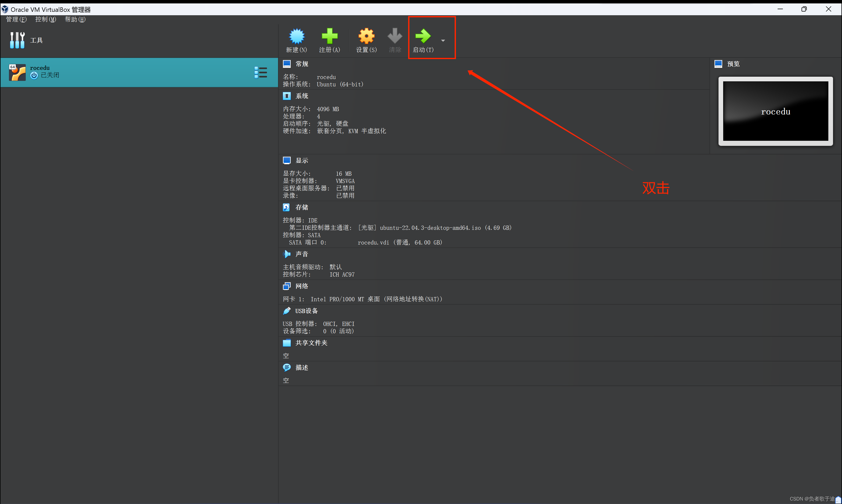Click the 预览 preview section header
The height and width of the screenshot is (504, 842).
tap(733, 64)
